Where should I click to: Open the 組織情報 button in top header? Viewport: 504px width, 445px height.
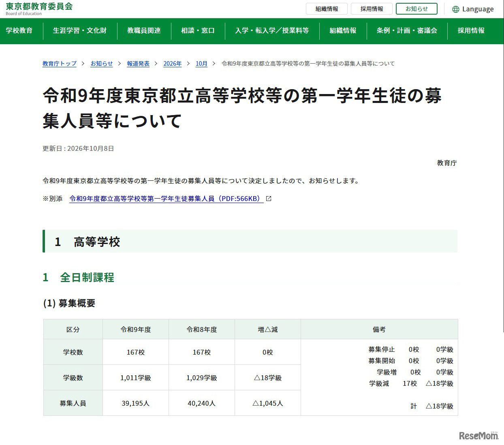pos(327,9)
